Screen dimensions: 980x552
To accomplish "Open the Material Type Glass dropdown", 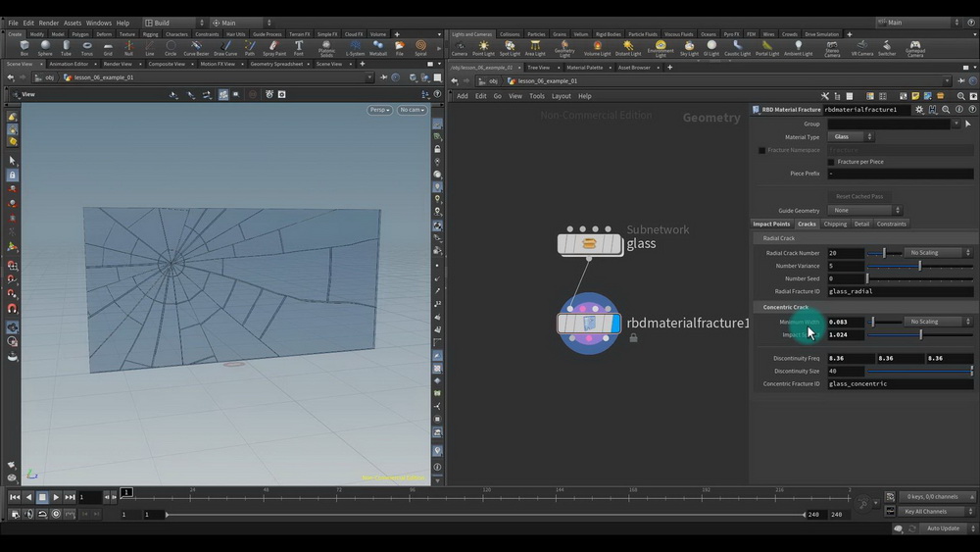I will coord(850,137).
